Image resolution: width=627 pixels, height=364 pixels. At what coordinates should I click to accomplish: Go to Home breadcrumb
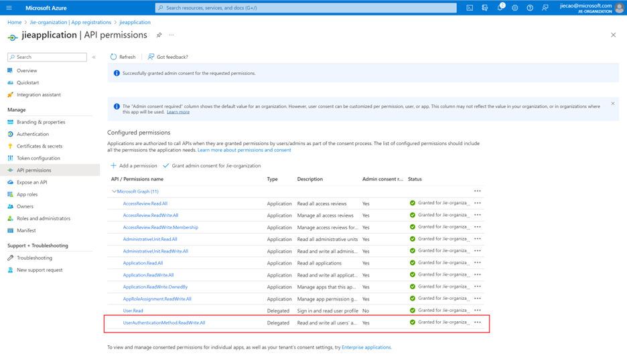[x=14, y=22]
